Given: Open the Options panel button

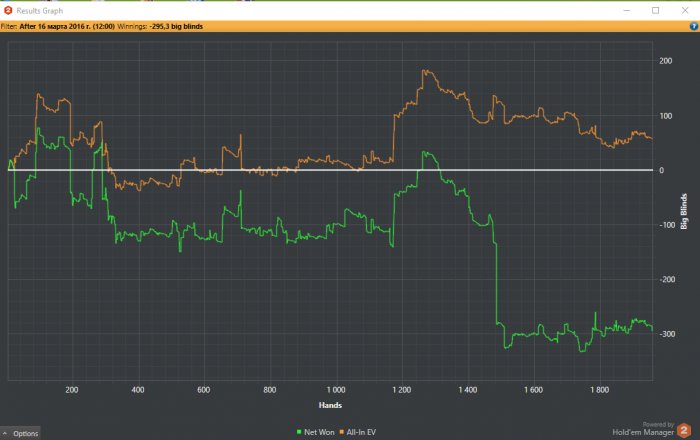Looking at the screenshot, I should click(x=21, y=433).
